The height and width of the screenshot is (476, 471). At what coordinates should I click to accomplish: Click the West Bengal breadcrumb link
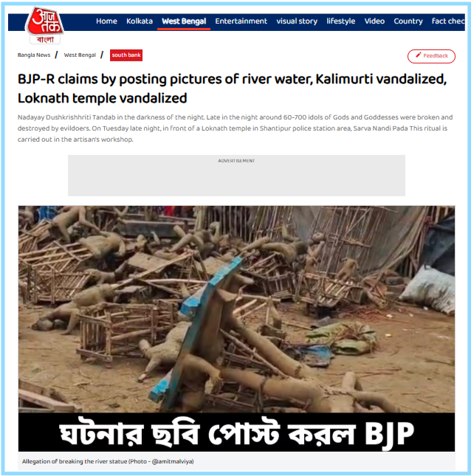click(80, 55)
